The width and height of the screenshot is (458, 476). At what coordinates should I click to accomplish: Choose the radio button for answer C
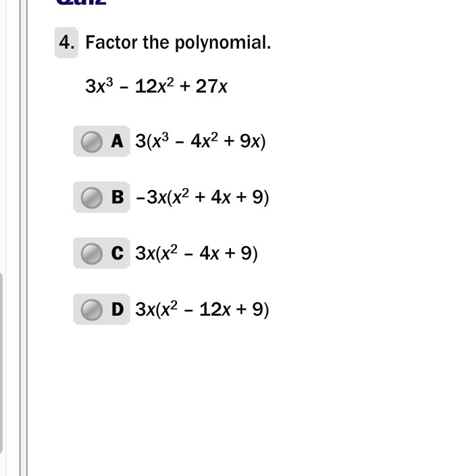click(92, 254)
